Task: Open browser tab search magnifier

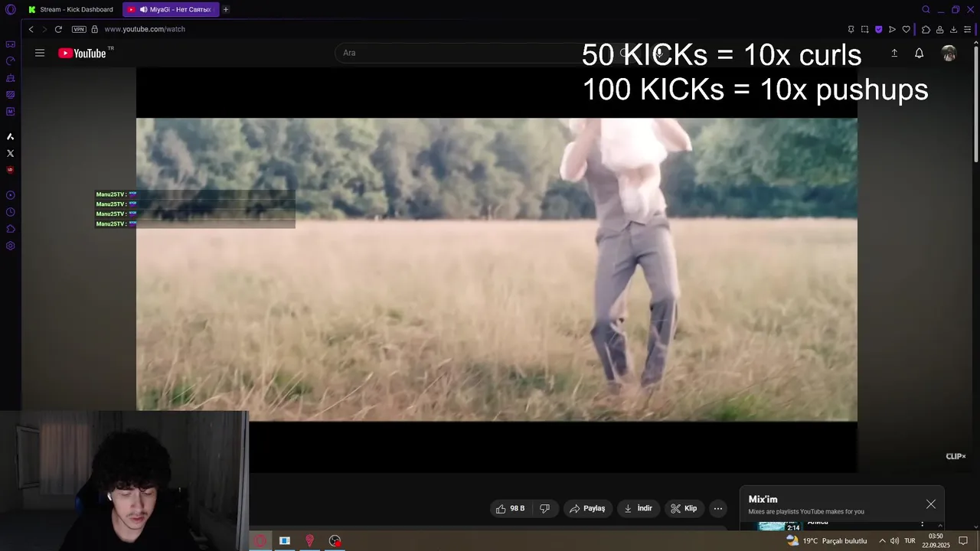Action: (926, 10)
